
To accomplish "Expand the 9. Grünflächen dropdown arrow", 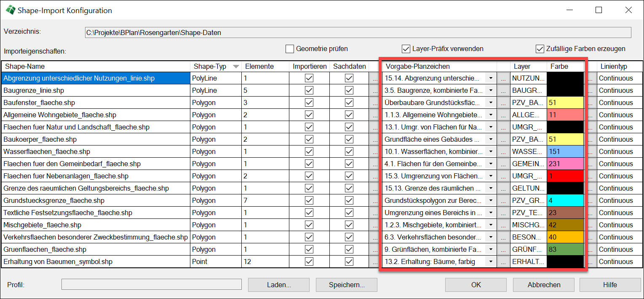I will [x=491, y=249].
